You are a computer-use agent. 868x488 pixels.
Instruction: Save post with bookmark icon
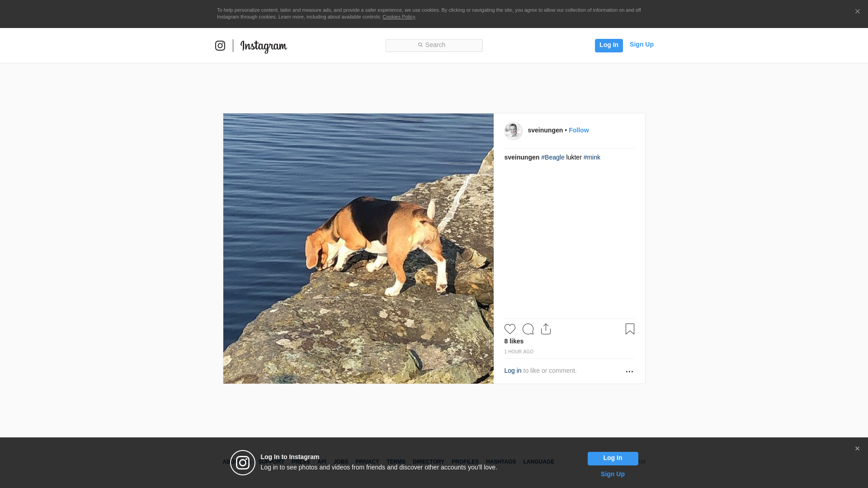630,329
